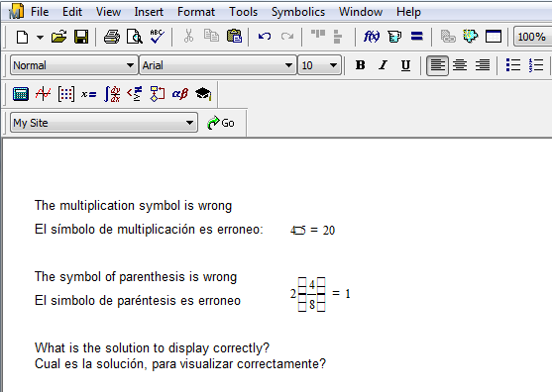Image resolution: width=552 pixels, height=392 pixels.
Task: Open the font size 10 dropdown
Action: coord(319,65)
